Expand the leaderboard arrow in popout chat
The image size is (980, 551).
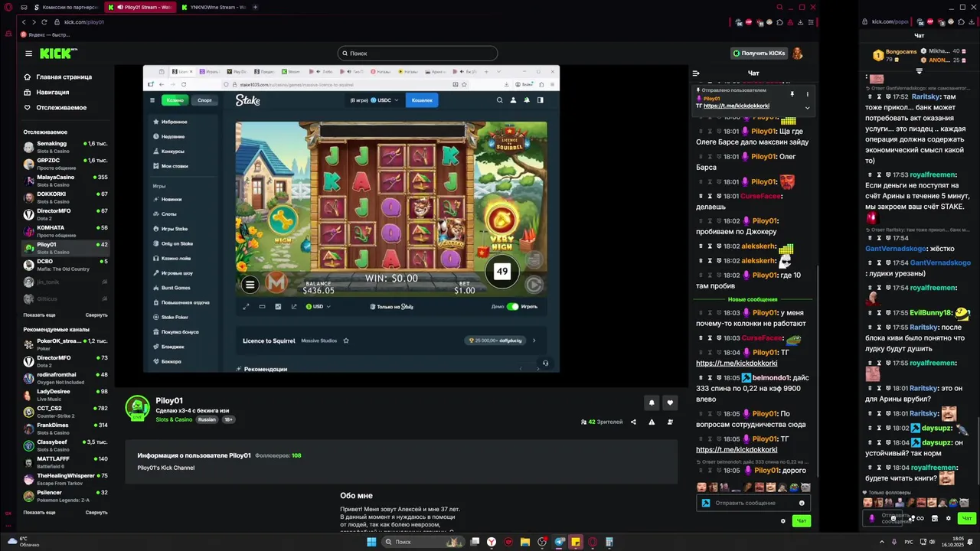[x=920, y=70]
